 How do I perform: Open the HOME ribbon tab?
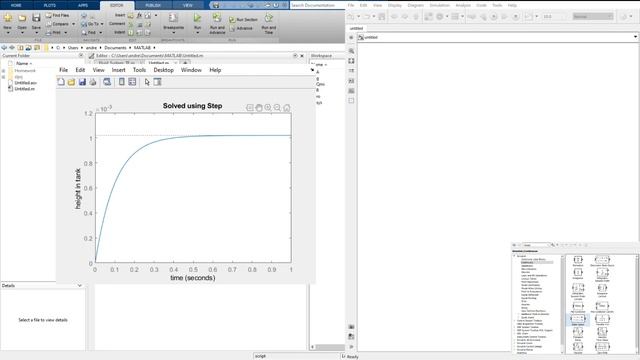coord(16,5)
